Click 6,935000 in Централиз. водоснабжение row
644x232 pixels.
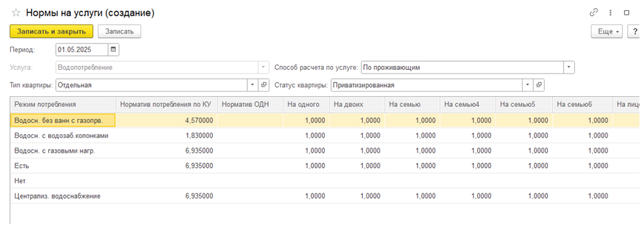pyautogui.click(x=167, y=196)
